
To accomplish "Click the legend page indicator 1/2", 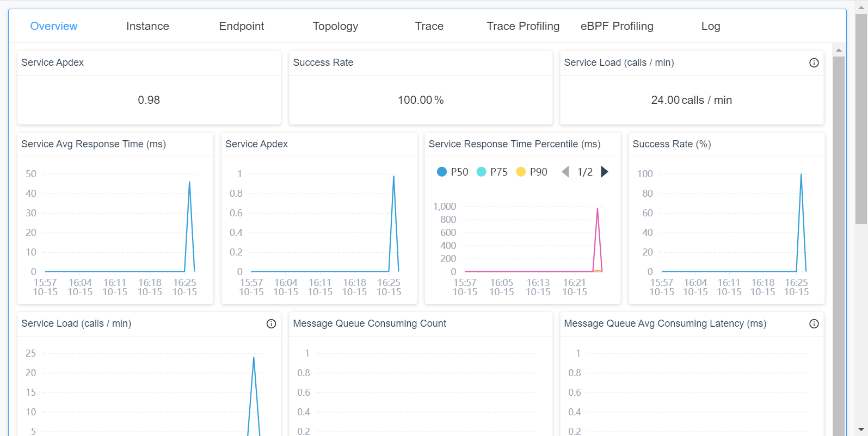I will [x=585, y=172].
